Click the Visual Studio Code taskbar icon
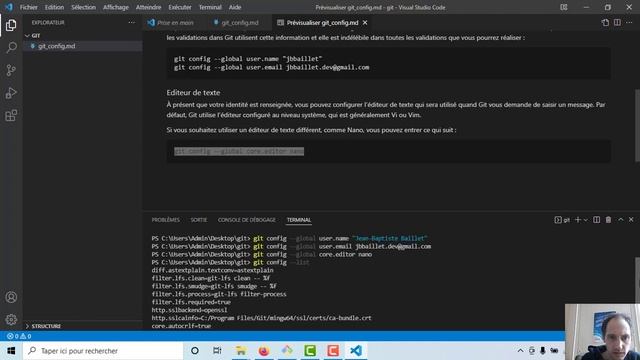Screen dimensions: 640x360 tap(356, 351)
